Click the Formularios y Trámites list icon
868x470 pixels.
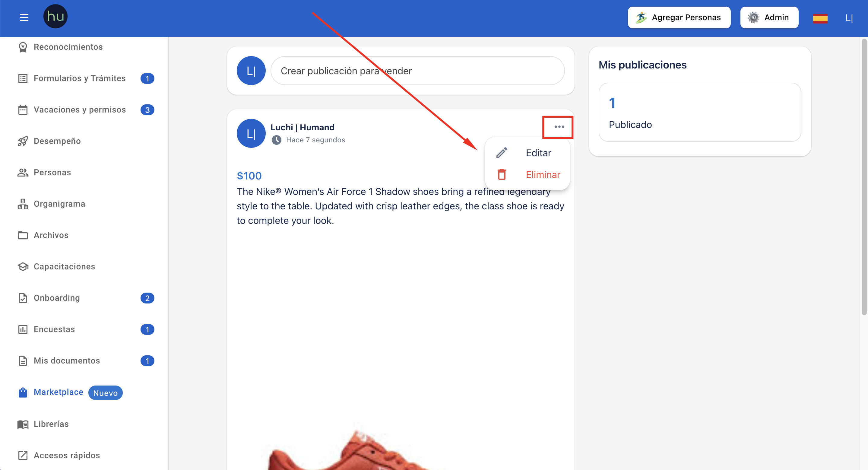click(23, 78)
